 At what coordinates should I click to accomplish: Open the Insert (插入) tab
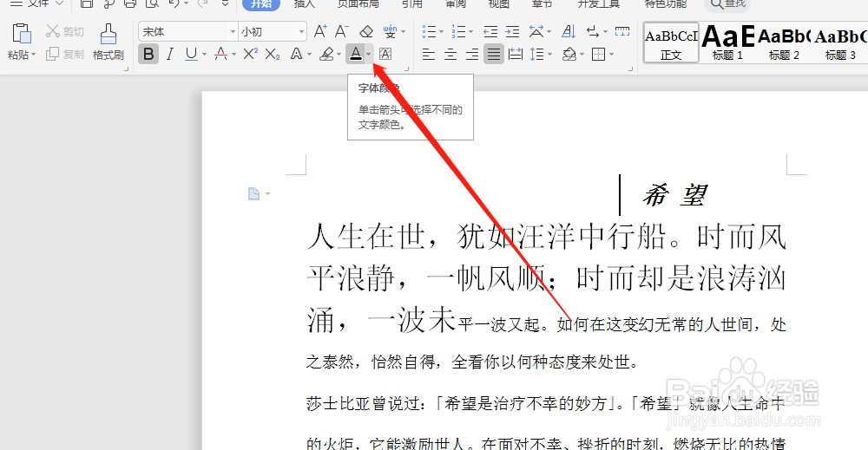pos(304,3)
